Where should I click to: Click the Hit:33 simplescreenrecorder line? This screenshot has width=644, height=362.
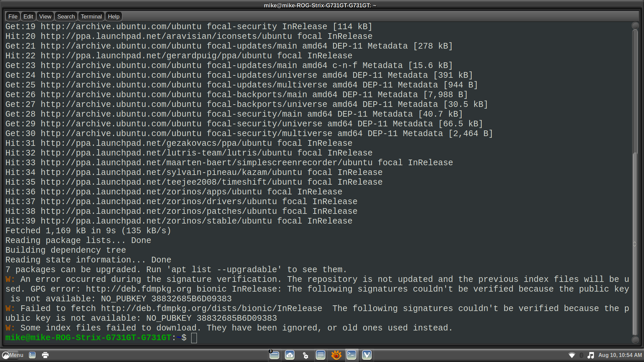click(x=229, y=163)
